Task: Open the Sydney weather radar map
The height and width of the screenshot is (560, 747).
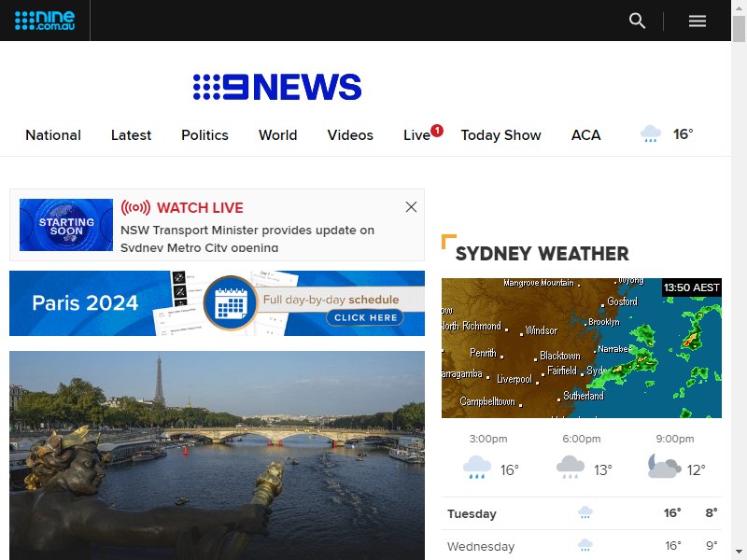Action: (x=581, y=348)
